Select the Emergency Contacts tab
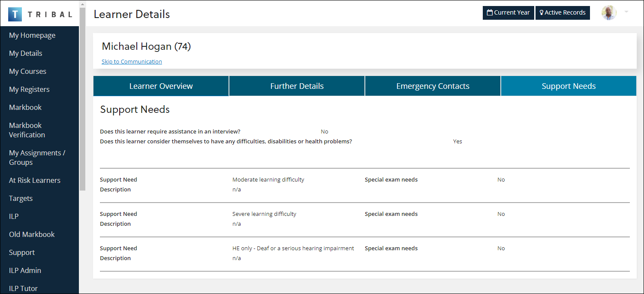644x294 pixels. pyautogui.click(x=433, y=86)
